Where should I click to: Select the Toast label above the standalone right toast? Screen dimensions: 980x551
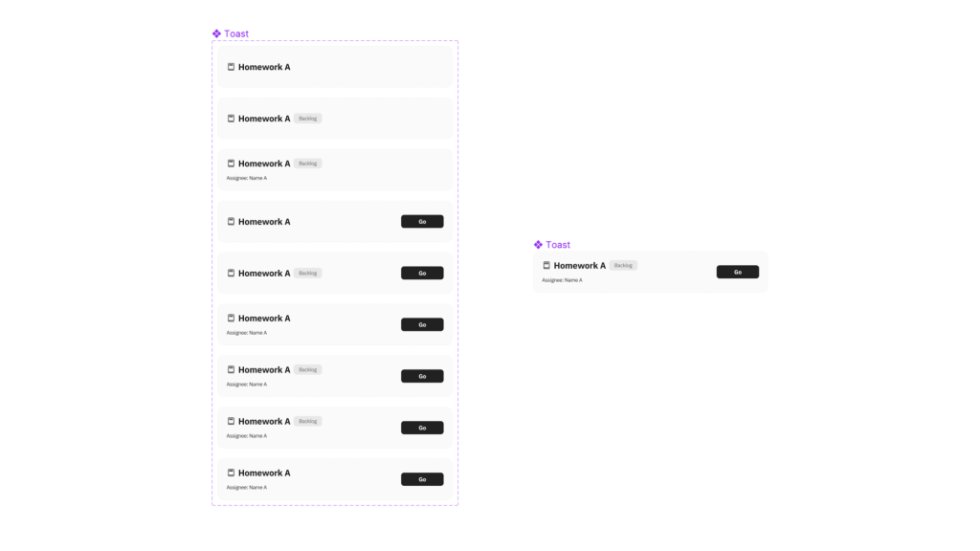558,245
